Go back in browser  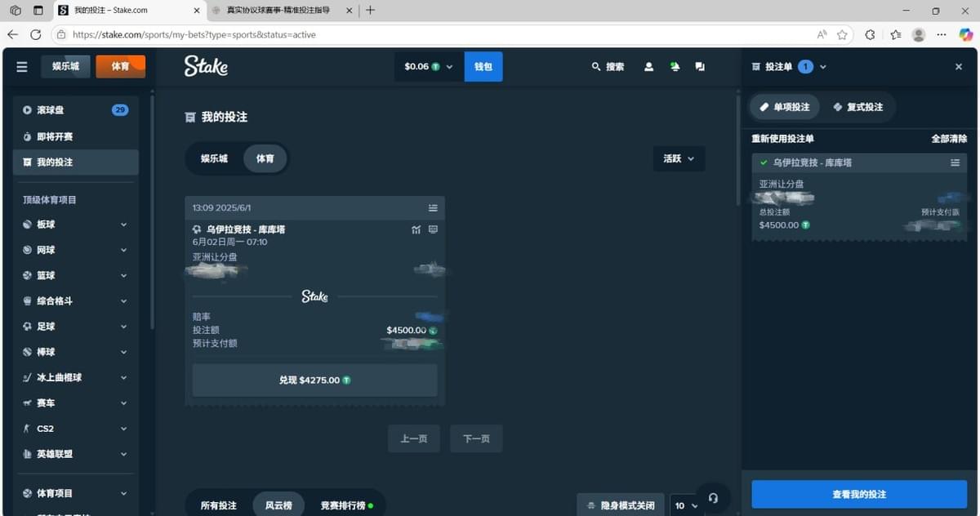pyautogui.click(x=12, y=34)
